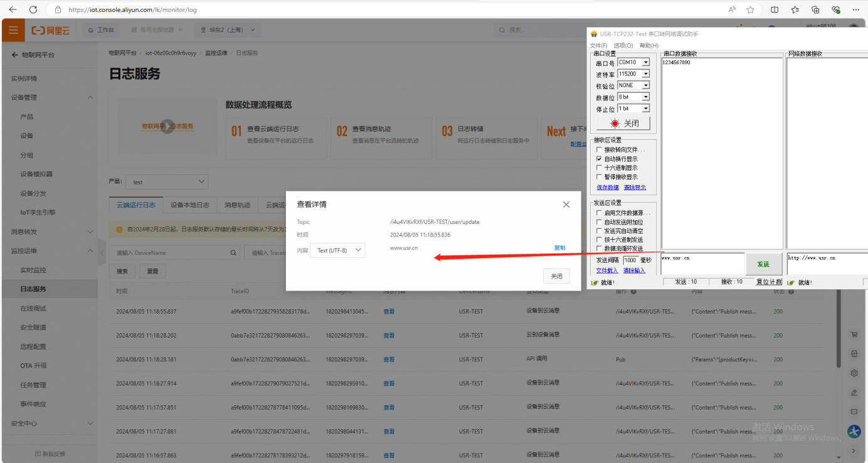Open the 选项(O) menu
The height and width of the screenshot is (463, 868).
coord(623,46)
